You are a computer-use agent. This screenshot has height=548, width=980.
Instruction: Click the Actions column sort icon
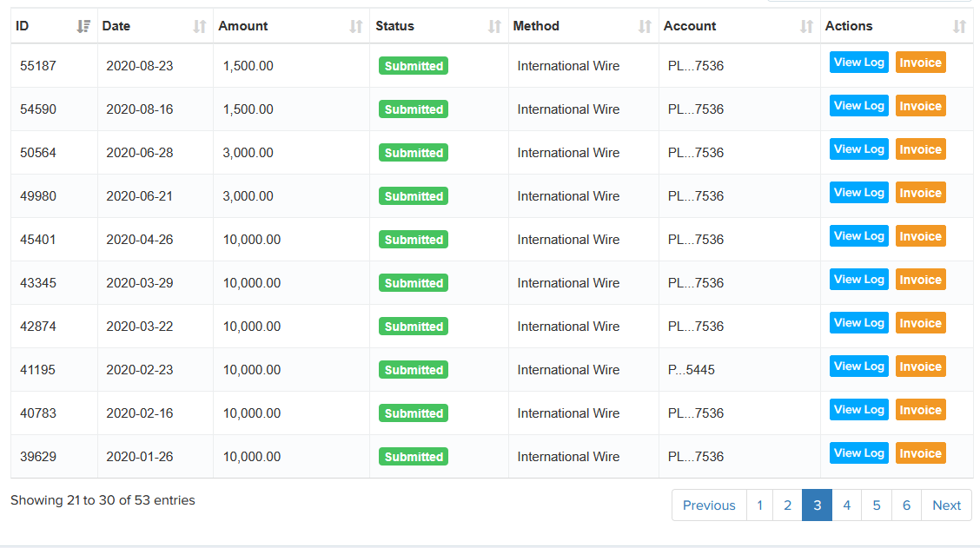[959, 27]
